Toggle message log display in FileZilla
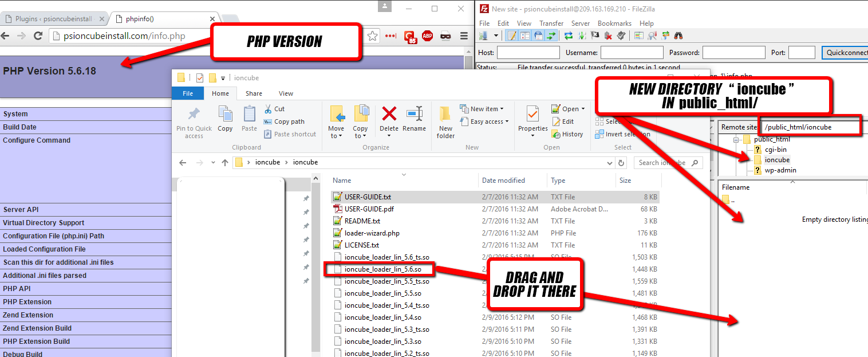Viewport: 868px width, 357px height. coord(512,36)
